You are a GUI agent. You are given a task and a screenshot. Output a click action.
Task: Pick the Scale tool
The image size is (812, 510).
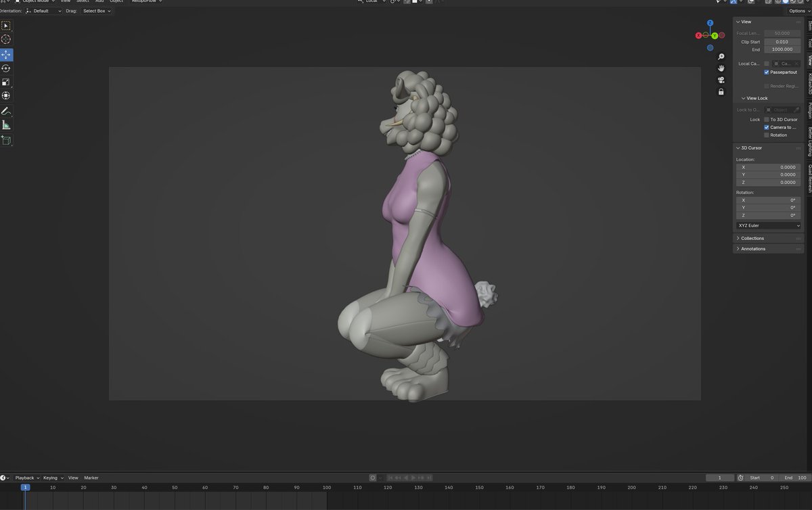click(x=6, y=82)
